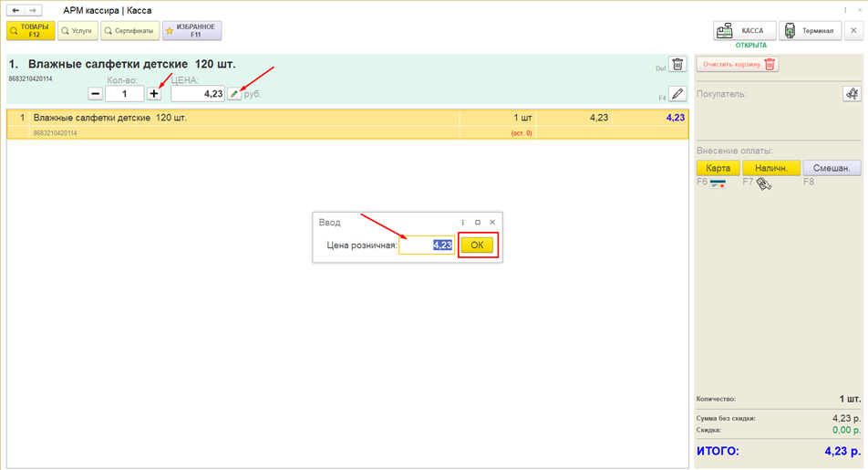Increase quantity with the plus button
868x470 pixels.
coord(154,94)
